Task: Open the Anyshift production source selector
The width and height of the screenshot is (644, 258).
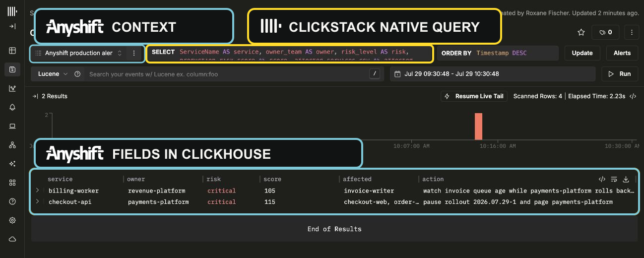Action: coord(78,53)
